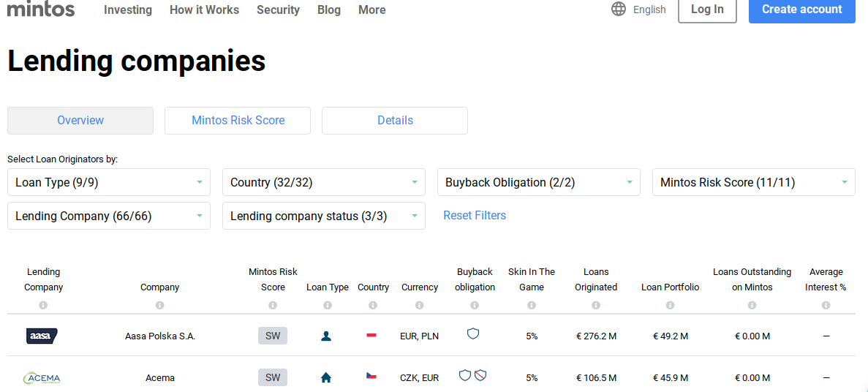
Task: Click info icon under Company column header
Action: [x=160, y=305]
